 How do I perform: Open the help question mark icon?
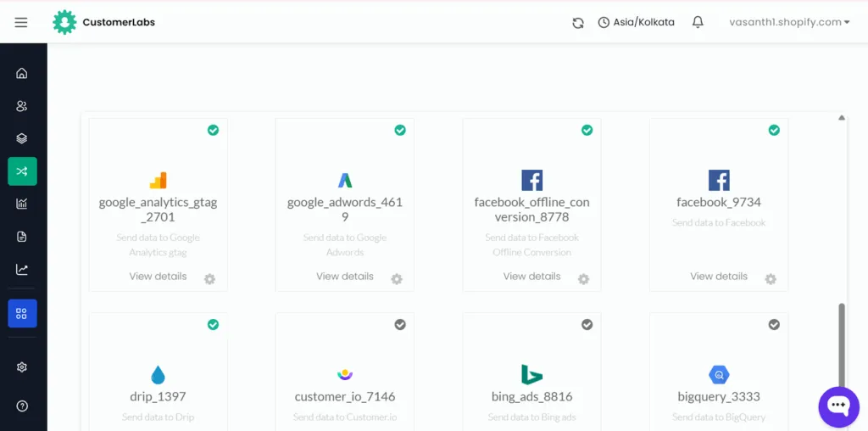[21, 406]
